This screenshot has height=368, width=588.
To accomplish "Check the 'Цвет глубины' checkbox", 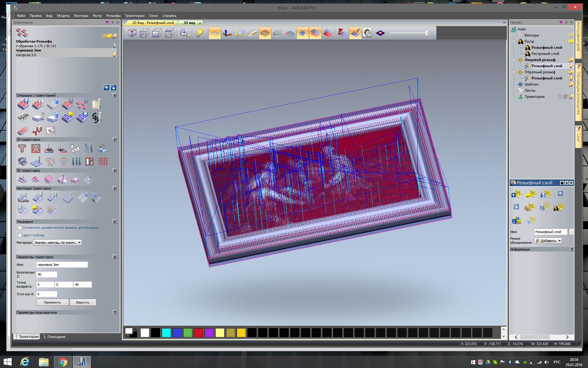I will (20, 235).
